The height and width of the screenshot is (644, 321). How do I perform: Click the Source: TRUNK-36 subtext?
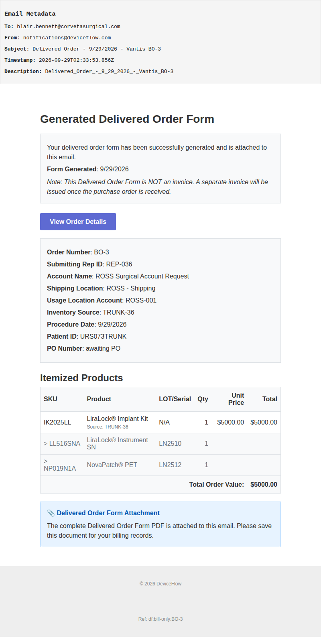108,427
